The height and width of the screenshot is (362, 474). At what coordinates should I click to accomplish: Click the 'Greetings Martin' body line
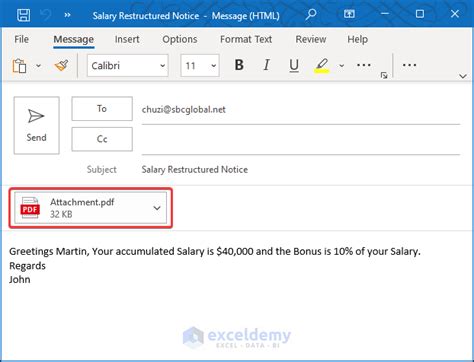point(215,251)
